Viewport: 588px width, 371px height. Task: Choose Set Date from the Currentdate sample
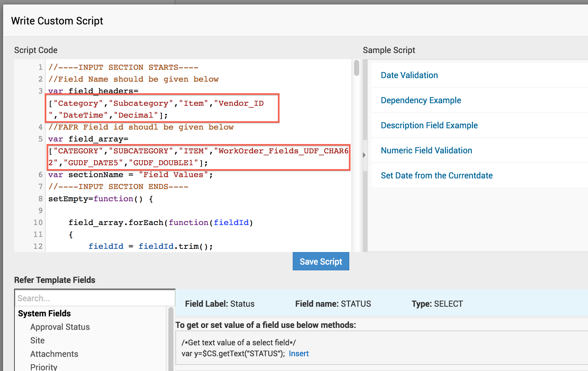click(436, 176)
